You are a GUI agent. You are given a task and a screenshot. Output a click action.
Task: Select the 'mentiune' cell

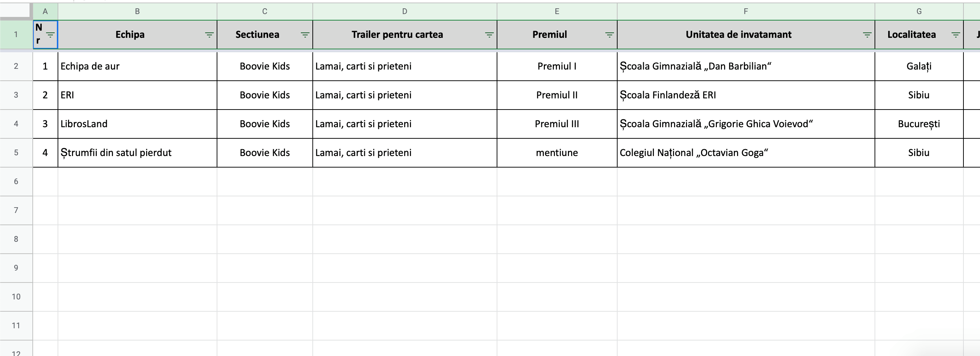[x=557, y=153]
